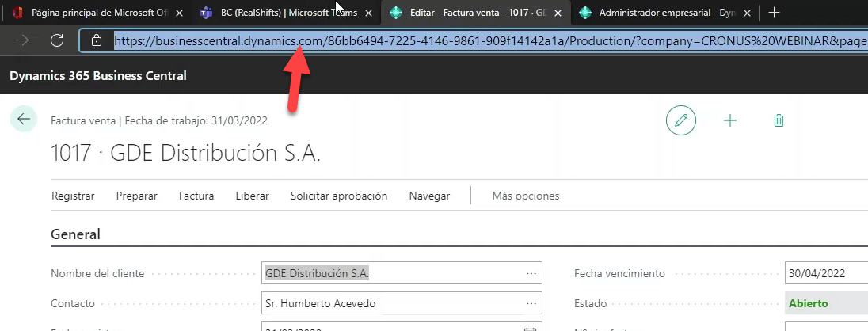Open the Navegar menu
Screen dimensions: 868x331
(429, 196)
